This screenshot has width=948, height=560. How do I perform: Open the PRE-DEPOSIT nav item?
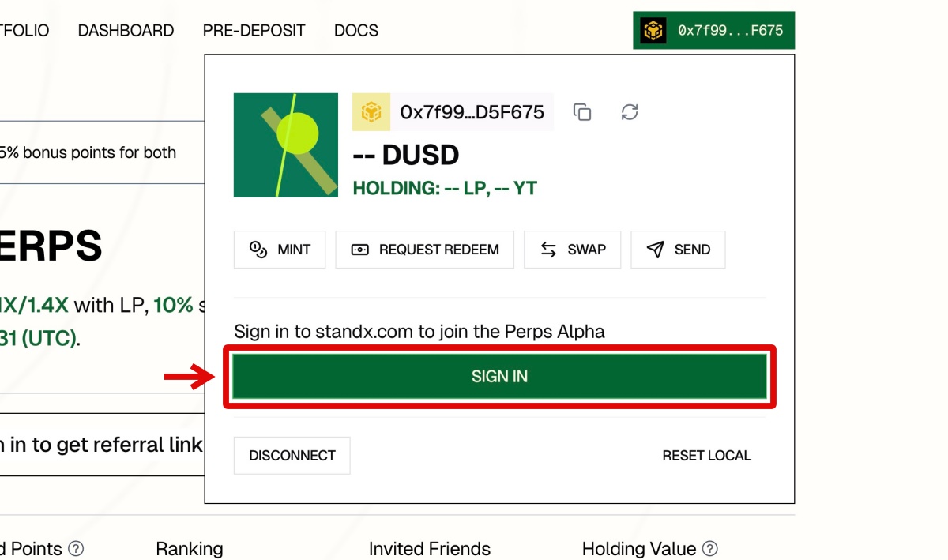[254, 31]
